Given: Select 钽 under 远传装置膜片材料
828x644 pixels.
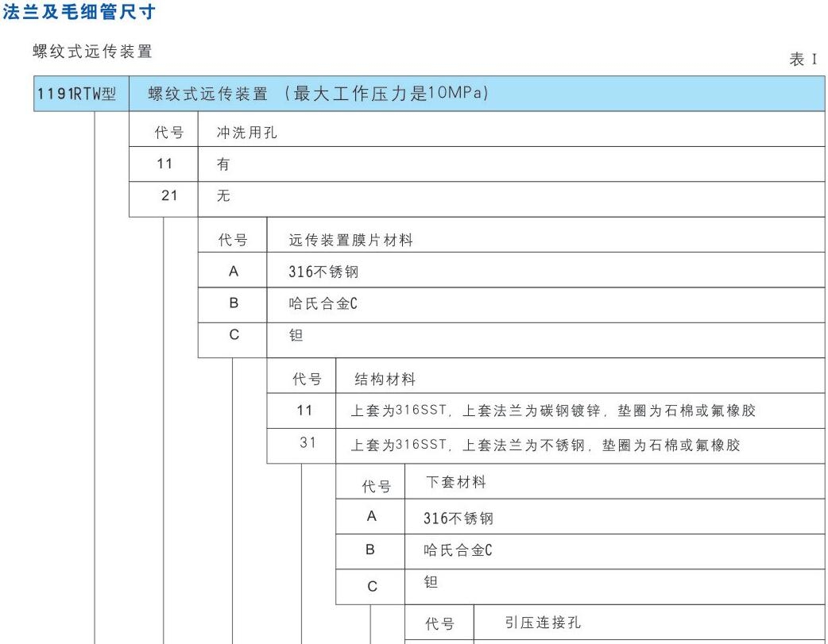Looking at the screenshot, I should click(296, 336).
